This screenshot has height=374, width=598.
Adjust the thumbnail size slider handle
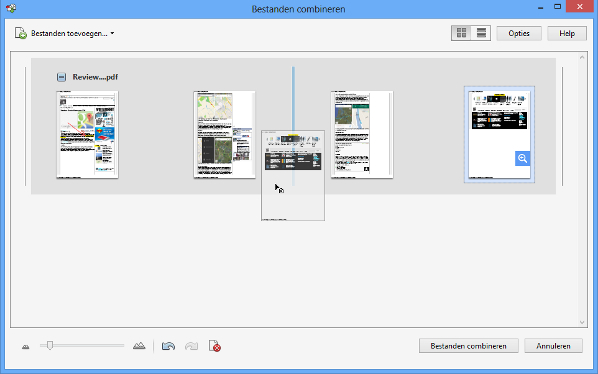[x=50, y=345]
